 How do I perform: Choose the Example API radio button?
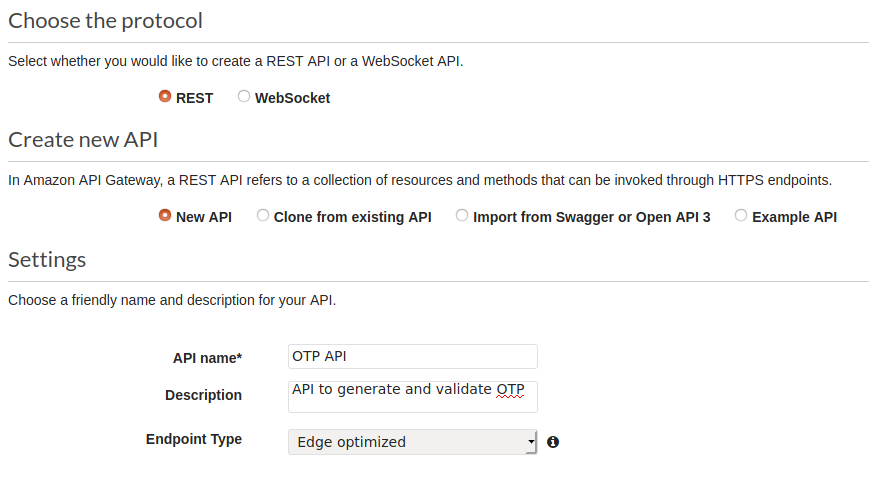pyautogui.click(x=741, y=215)
